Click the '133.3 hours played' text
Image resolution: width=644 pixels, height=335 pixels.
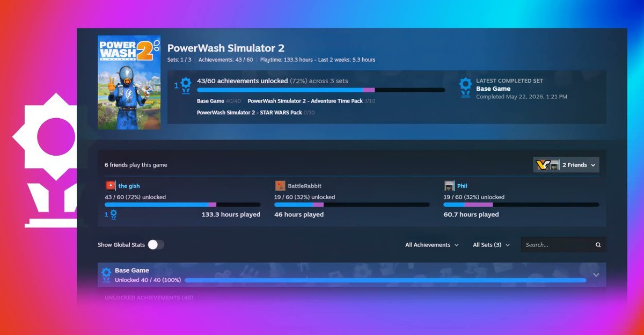231,214
